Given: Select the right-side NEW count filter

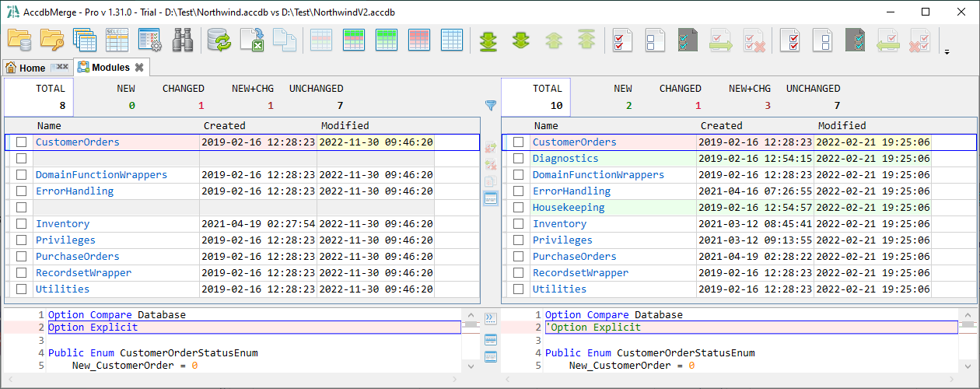Looking at the screenshot, I should coord(622,96).
